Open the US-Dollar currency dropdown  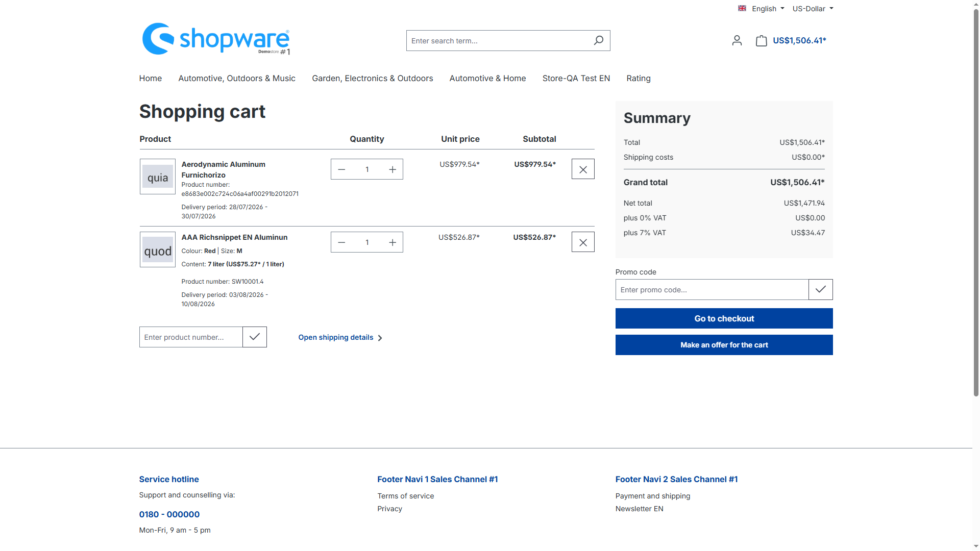pyautogui.click(x=813, y=9)
